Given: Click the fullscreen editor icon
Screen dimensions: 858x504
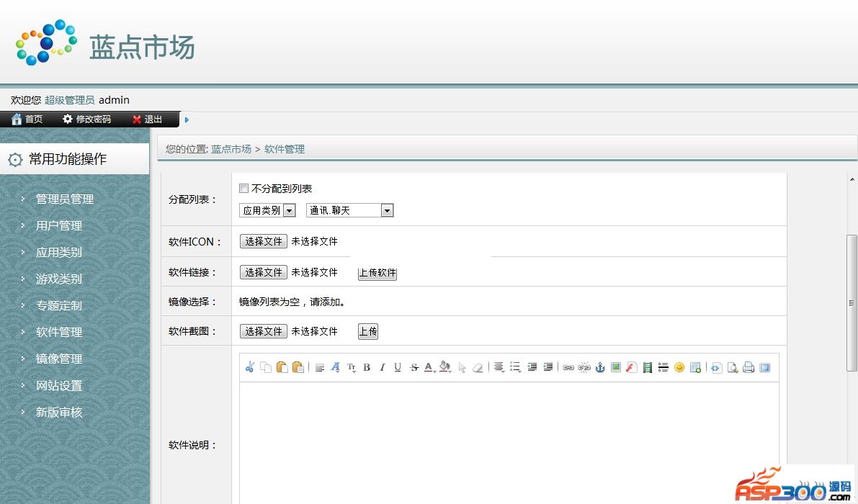Looking at the screenshot, I should coord(765,367).
